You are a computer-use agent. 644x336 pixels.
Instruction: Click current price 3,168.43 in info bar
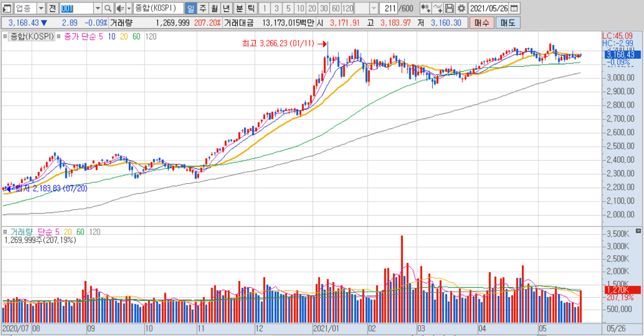tap(23, 22)
